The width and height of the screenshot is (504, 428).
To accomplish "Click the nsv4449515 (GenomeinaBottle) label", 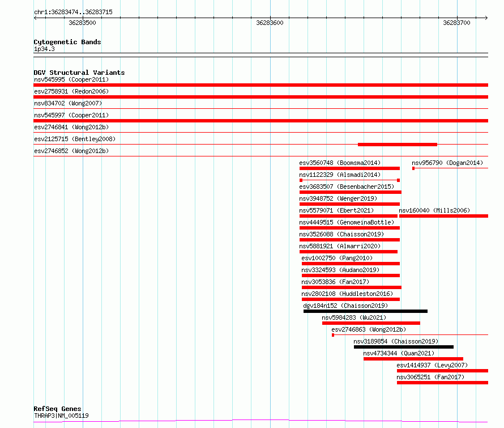I will point(347,222).
